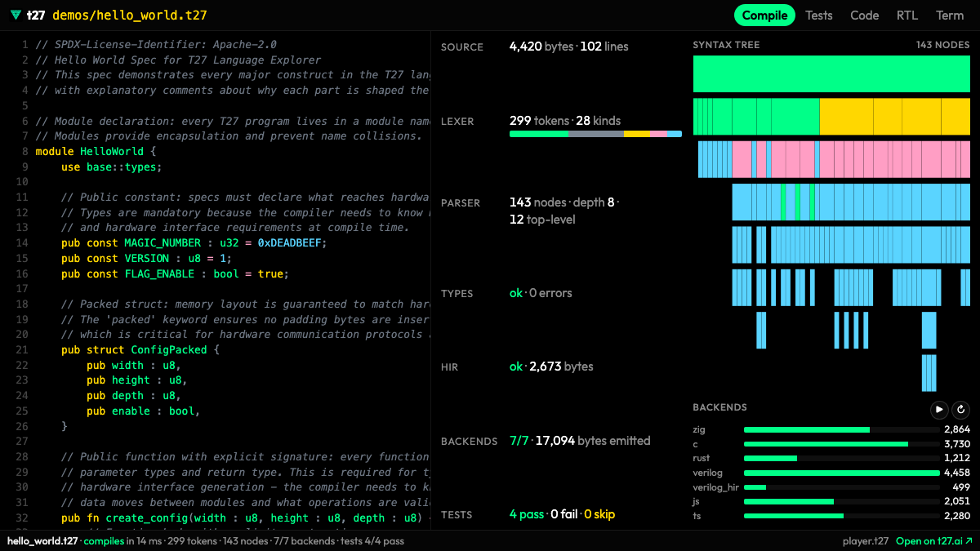Click '12 top-level' parser stat

(542, 220)
